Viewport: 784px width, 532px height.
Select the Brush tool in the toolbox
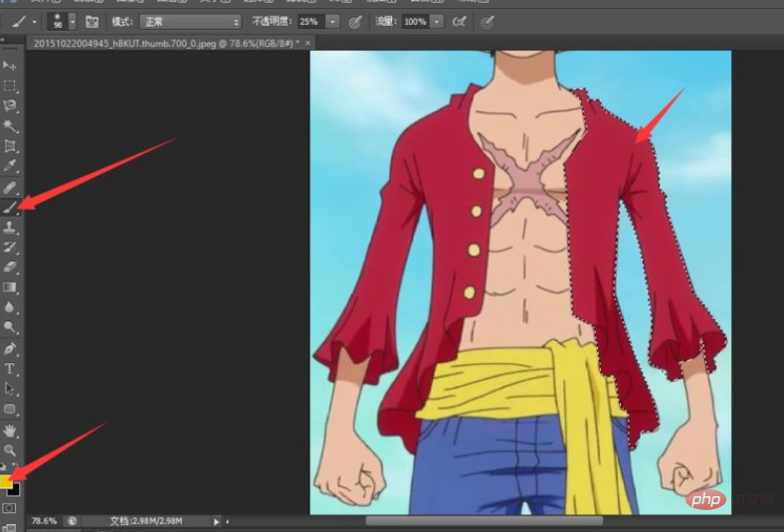[x=9, y=207]
